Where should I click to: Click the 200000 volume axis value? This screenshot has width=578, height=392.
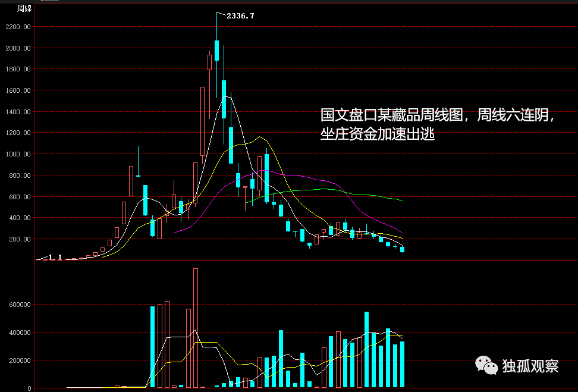(20, 360)
